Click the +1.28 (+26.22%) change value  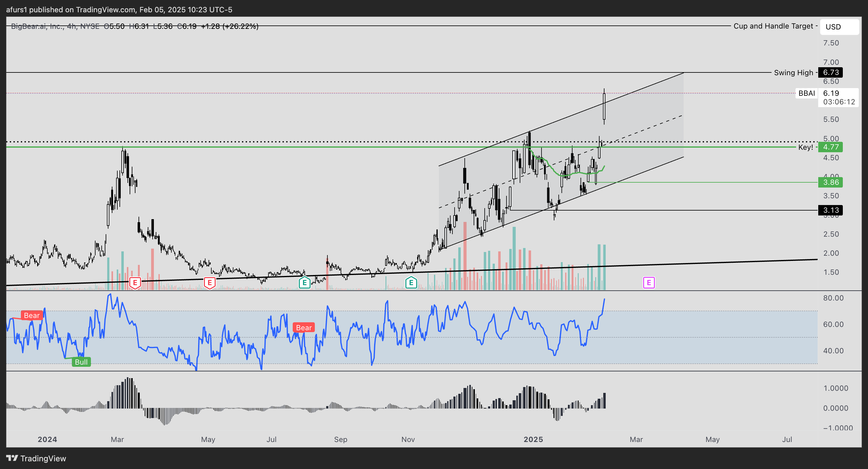tap(229, 26)
